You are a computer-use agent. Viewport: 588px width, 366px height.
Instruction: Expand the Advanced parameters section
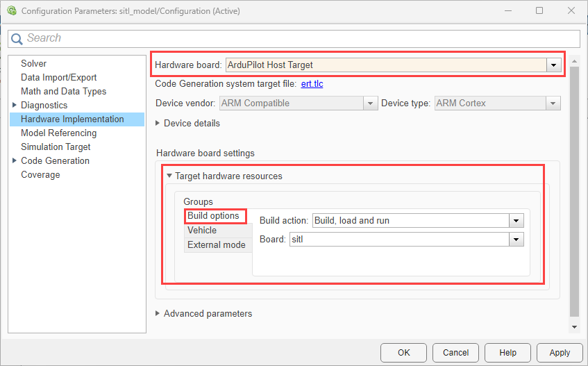[158, 313]
